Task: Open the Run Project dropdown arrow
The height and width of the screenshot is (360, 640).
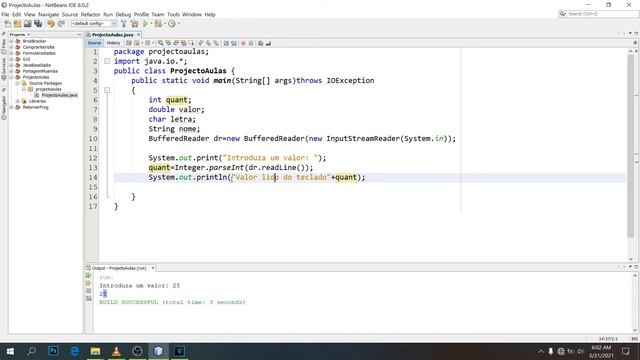Action: (151, 24)
